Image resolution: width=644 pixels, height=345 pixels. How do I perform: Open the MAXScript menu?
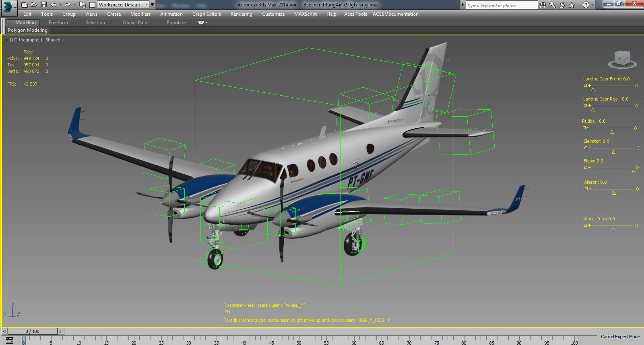coord(305,14)
